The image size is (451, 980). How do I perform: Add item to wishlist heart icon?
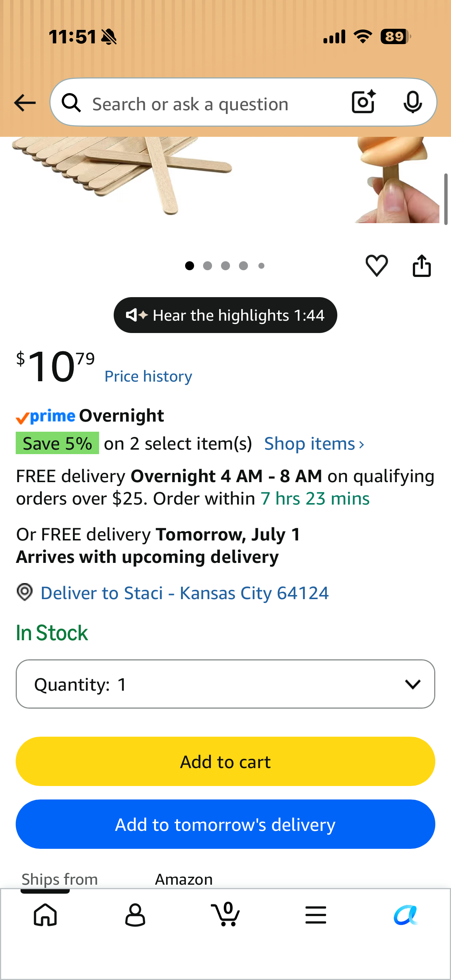[x=377, y=265]
